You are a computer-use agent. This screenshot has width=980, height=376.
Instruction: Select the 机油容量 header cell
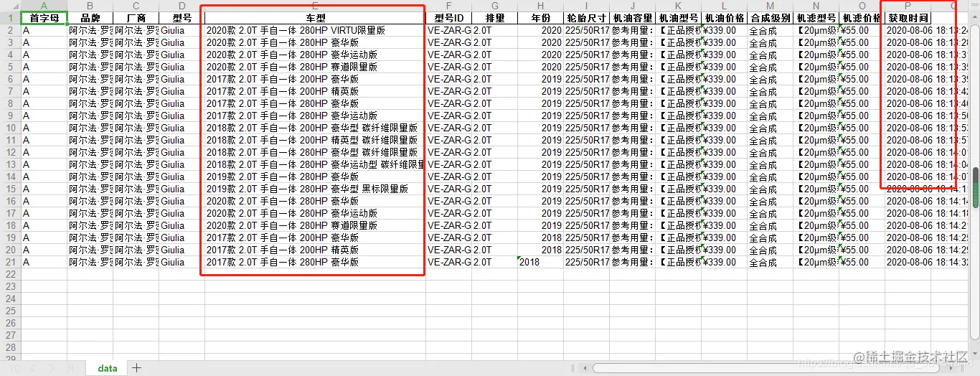[632, 18]
